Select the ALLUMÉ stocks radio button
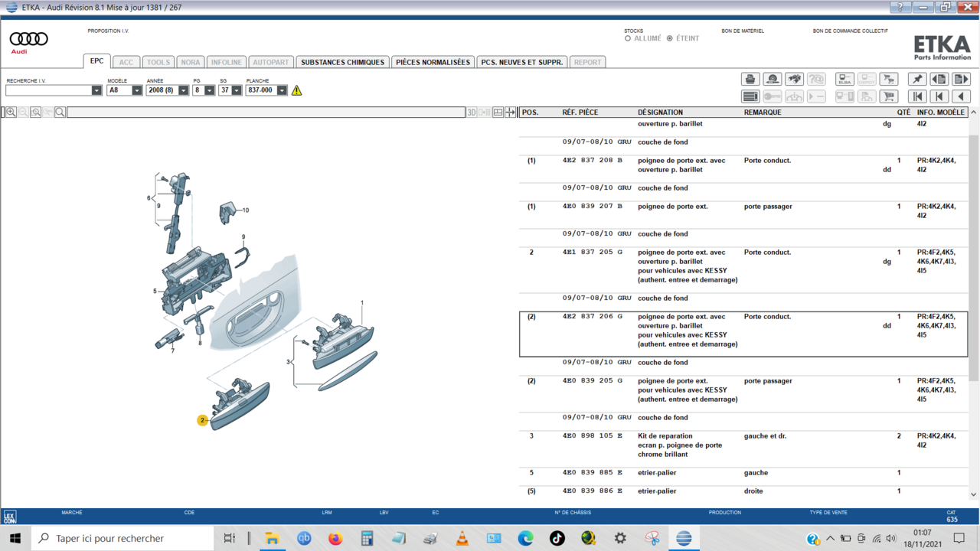The image size is (980, 551). pos(628,38)
